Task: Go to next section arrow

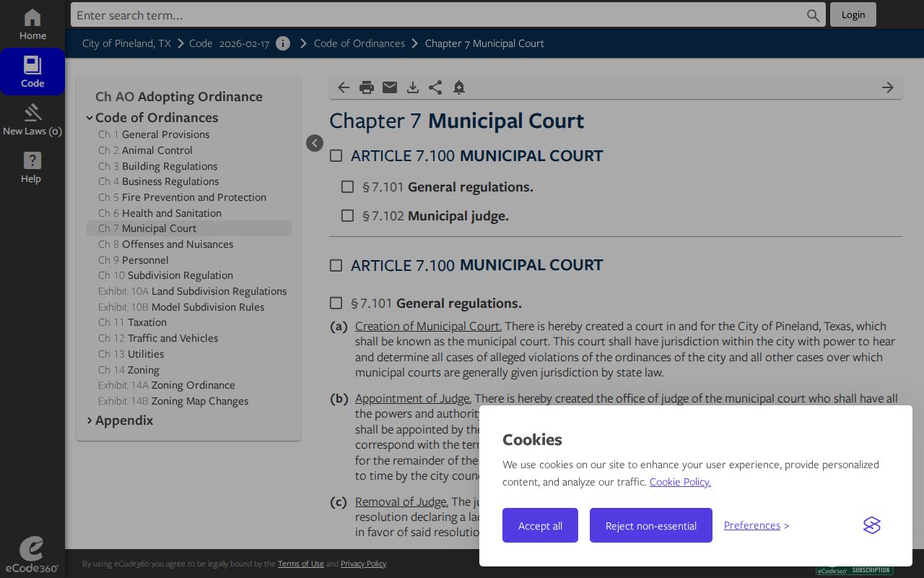Action: 888,87
